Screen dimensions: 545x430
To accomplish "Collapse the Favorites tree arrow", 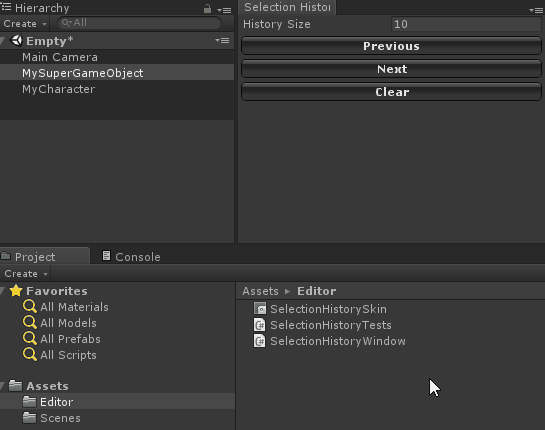I will (2, 291).
